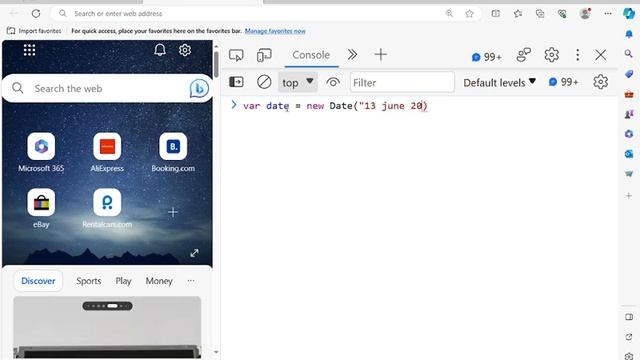This screenshot has width=640, height=360.
Task: Open browser Settings and more menu
Action: (608, 13)
